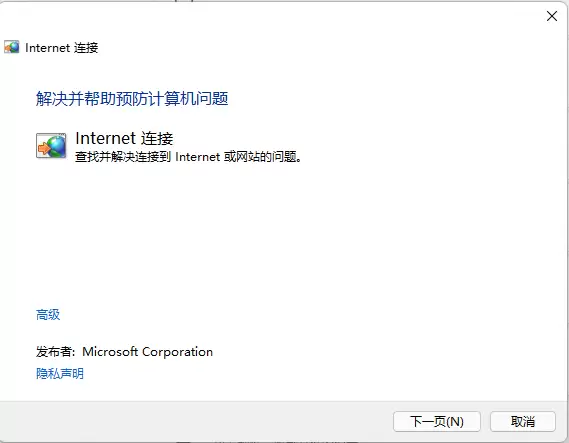The image size is (569, 443).
Task: Click the description 查找并解决连接到 Internet 或网站的问题
Action: click(x=188, y=157)
